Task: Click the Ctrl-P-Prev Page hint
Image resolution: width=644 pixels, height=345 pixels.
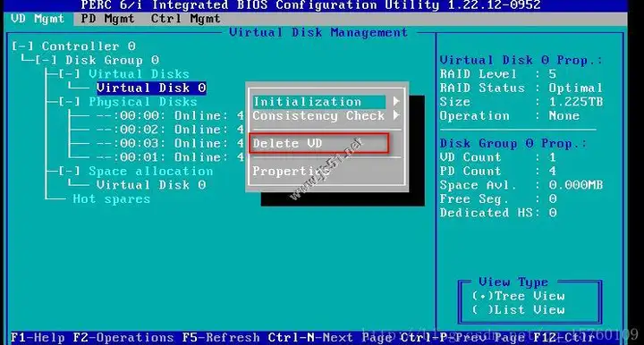Action: [463, 338]
